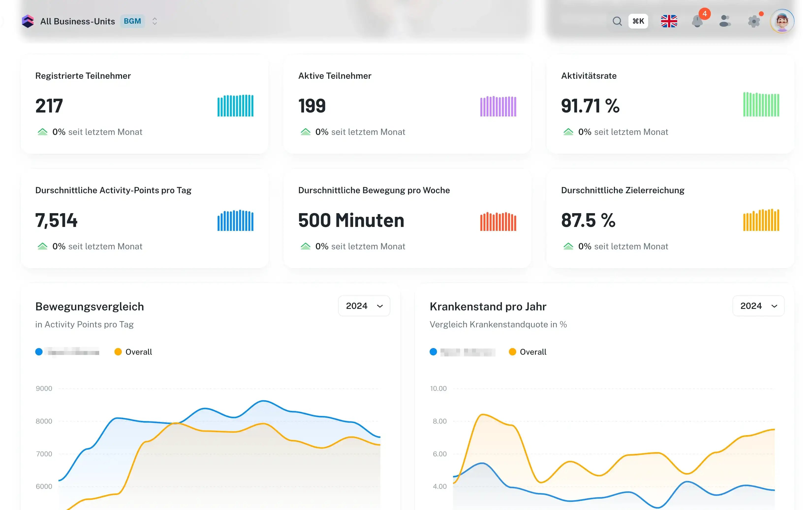Open the Durschnittliche Zielerreichung card
Image resolution: width=812 pixels, height=510 pixels.
pos(670,219)
